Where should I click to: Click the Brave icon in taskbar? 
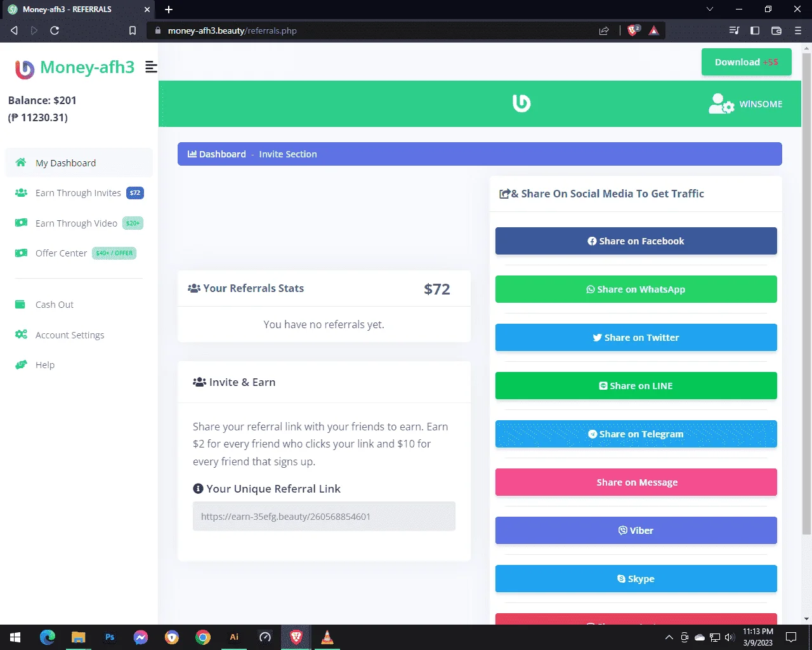pyautogui.click(x=296, y=637)
